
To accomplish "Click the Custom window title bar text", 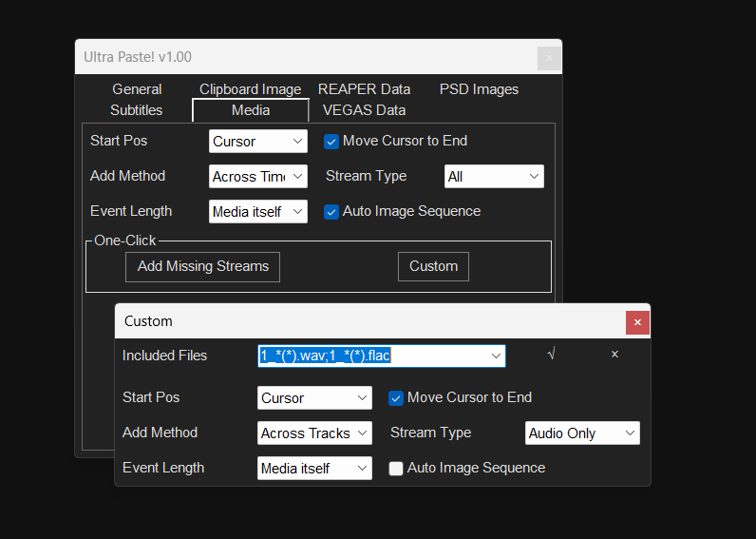I will 148,321.
